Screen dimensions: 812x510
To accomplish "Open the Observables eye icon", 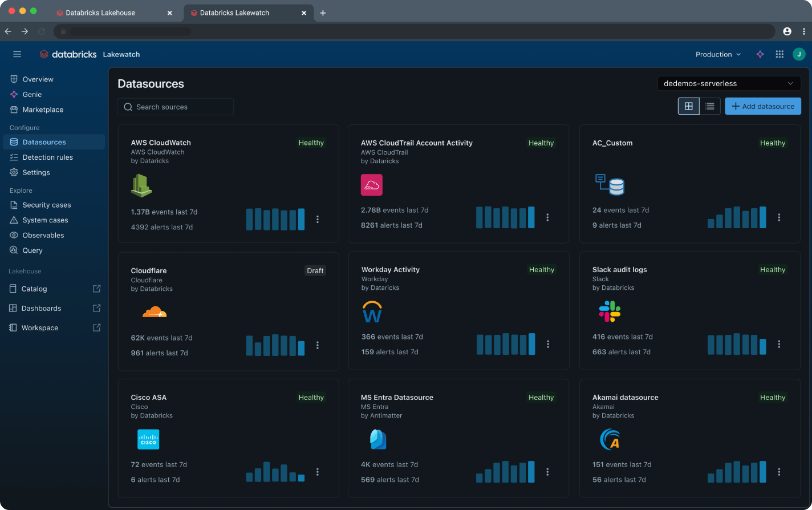I will [14, 235].
